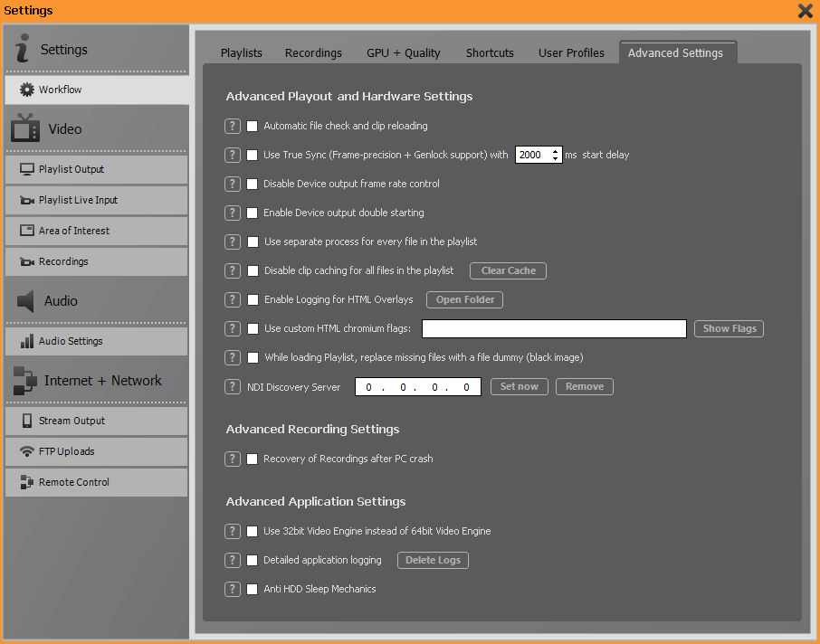The height and width of the screenshot is (644, 820).
Task: Click the Delete Logs button
Action: point(433,560)
